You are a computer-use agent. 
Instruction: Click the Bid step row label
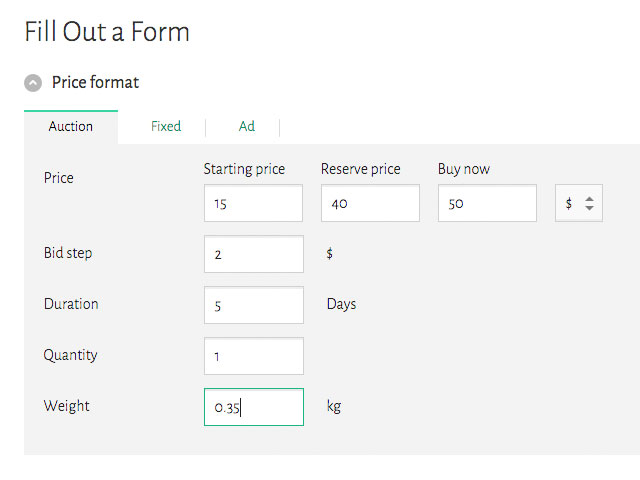point(68,253)
